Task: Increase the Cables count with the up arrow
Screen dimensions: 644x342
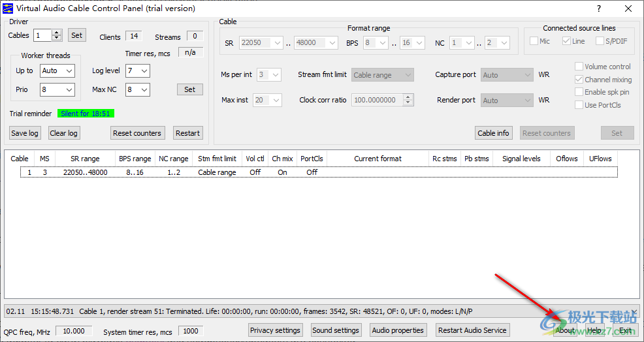Action: pos(57,33)
